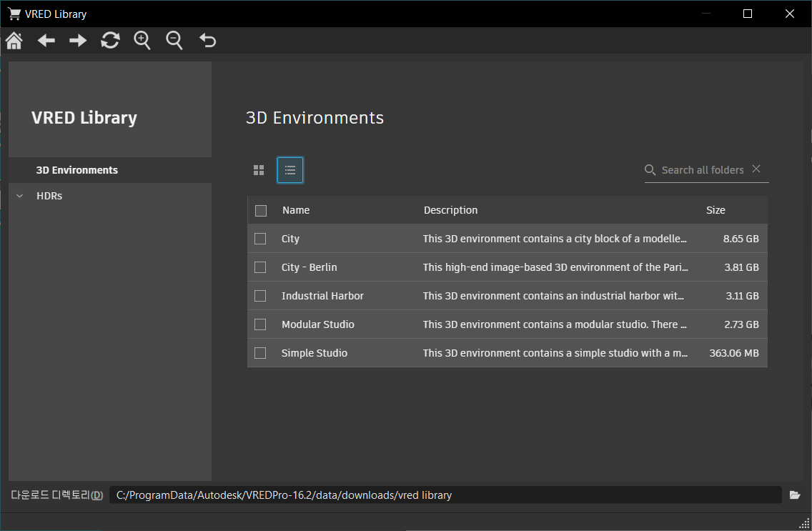The height and width of the screenshot is (531, 812).
Task: Tick the select-all checkbox in the header
Action: [x=261, y=211]
